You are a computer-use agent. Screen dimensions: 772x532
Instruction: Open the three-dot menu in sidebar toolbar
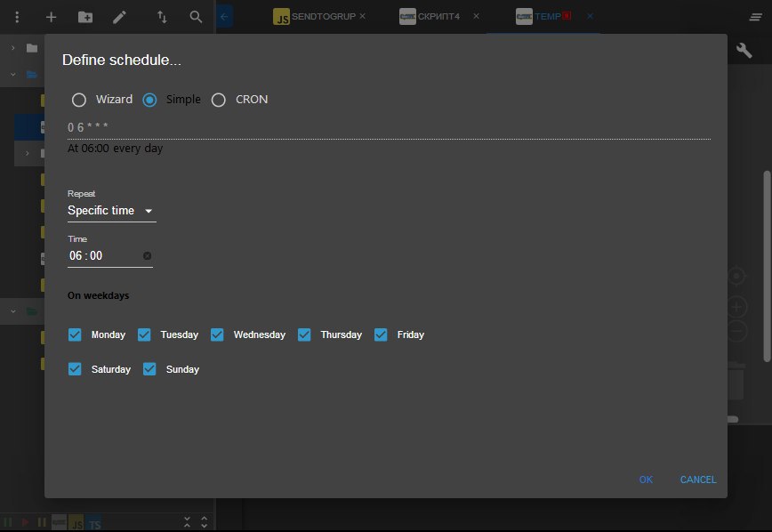click(17, 17)
